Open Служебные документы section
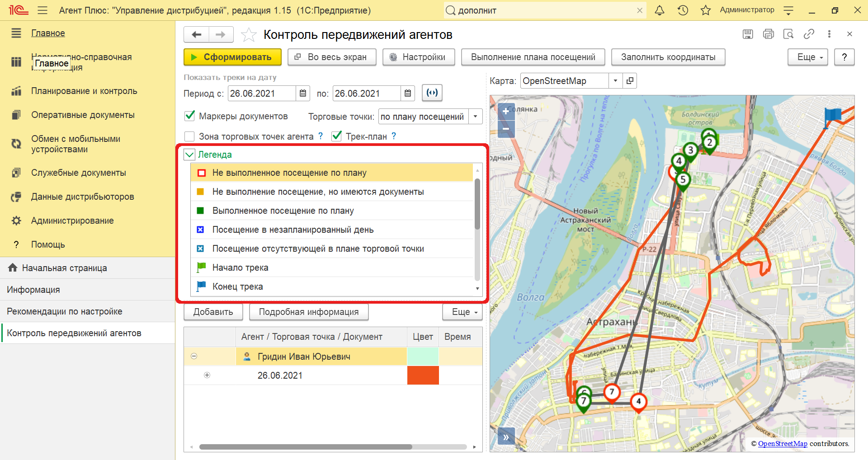Screen dimensions: 868x460 tap(79, 173)
